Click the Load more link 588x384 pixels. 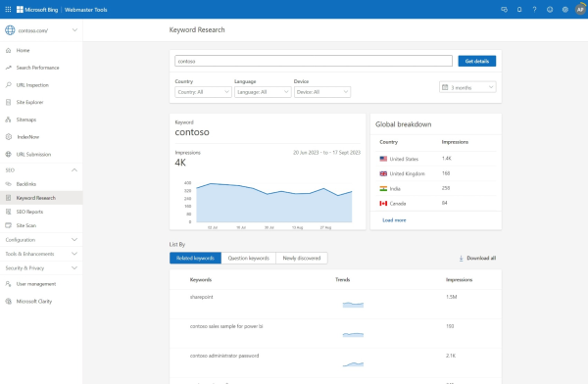pyautogui.click(x=394, y=220)
